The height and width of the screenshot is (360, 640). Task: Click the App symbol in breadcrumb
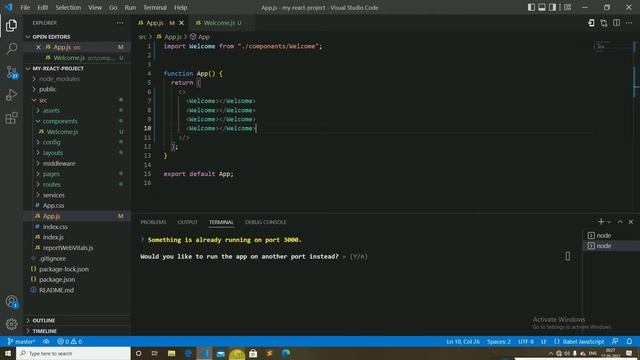point(200,37)
